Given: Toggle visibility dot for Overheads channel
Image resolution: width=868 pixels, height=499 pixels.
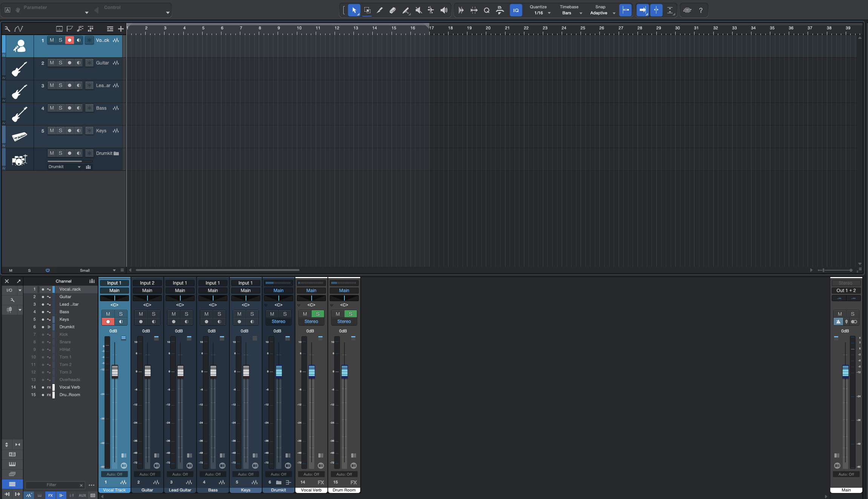Looking at the screenshot, I should pos(43,380).
